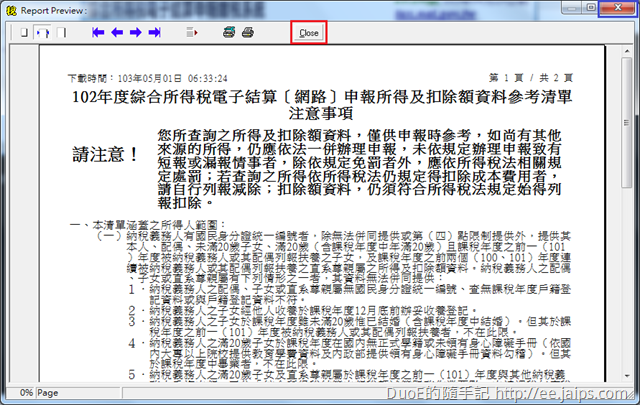The image size is (640, 405).
Task: Open printer setup
Action: coord(229,32)
